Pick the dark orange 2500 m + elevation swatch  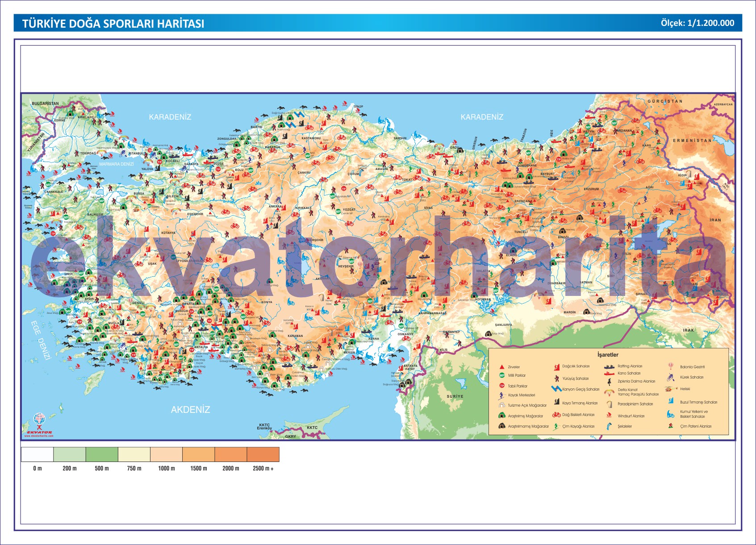(263, 454)
